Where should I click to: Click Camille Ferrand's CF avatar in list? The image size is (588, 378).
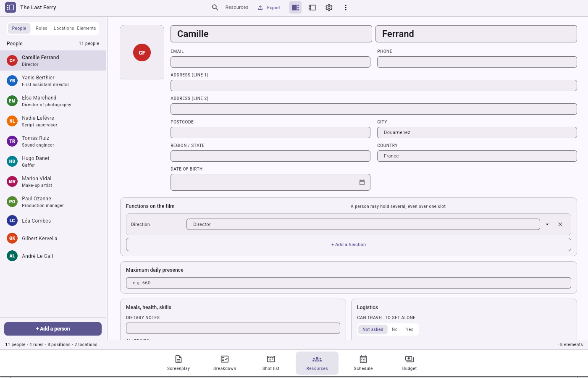coord(12,60)
